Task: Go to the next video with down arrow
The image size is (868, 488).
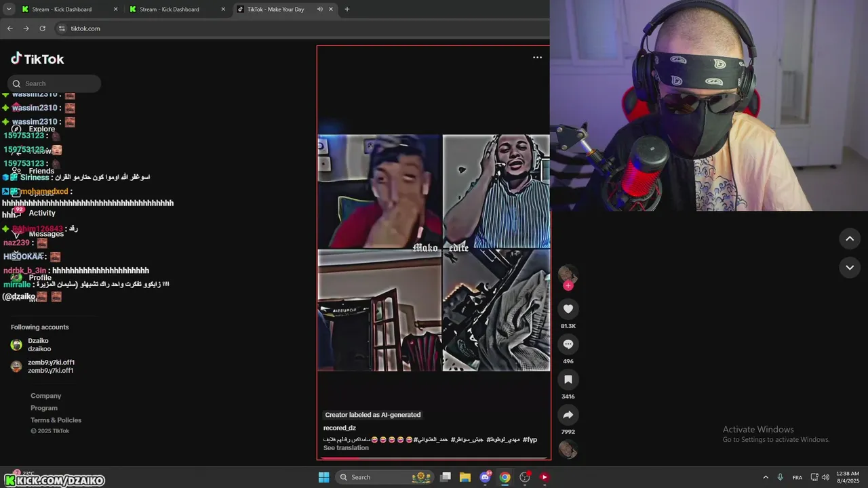Action: [x=850, y=268]
